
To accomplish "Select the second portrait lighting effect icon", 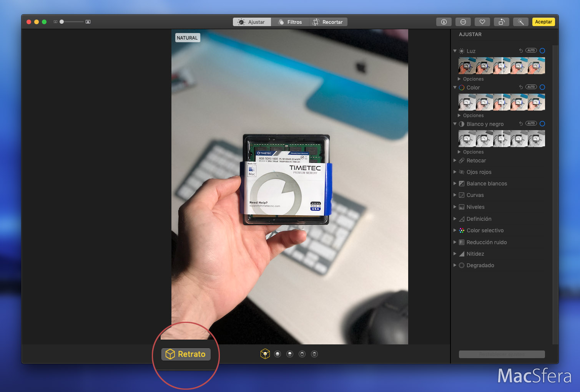I will (x=278, y=354).
